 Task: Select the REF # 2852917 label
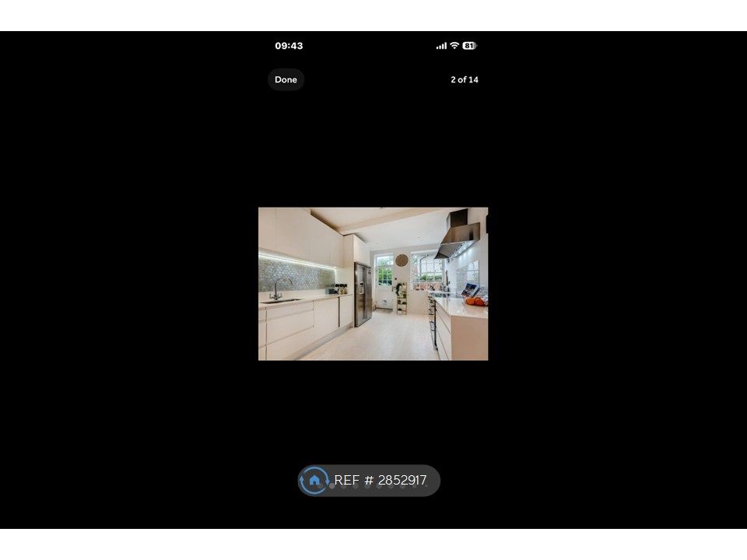[381, 481]
